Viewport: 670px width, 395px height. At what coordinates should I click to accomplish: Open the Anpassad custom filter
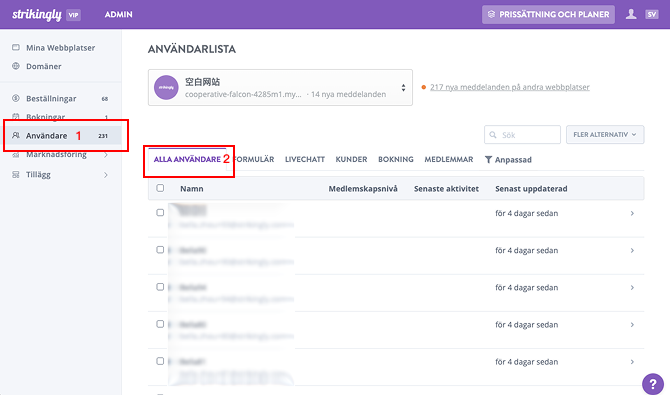(x=508, y=160)
